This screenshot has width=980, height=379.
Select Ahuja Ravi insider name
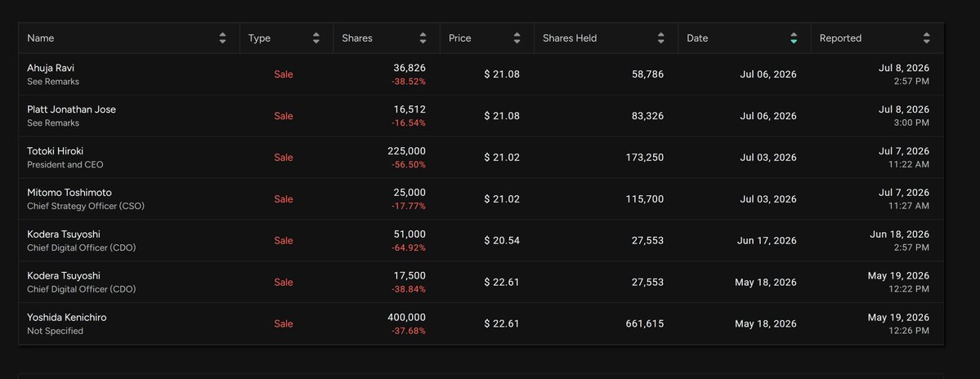point(51,68)
